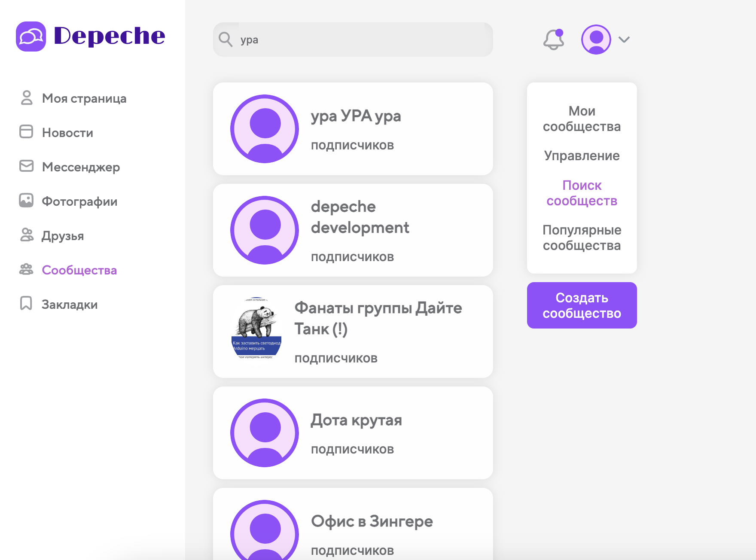Switch to "Популярные сообщества" section
Viewport: 756px width, 560px height.
pyautogui.click(x=582, y=237)
